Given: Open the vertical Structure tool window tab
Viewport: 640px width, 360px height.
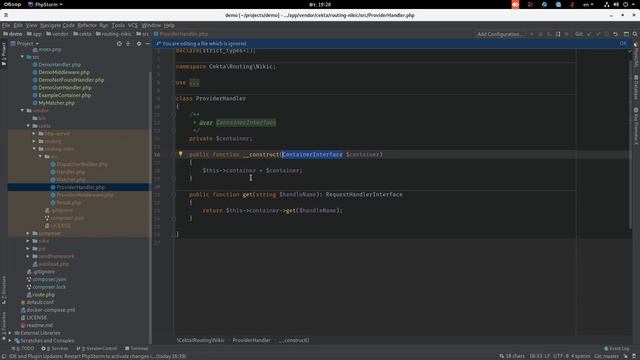Looking at the screenshot, I should coord(4,290).
